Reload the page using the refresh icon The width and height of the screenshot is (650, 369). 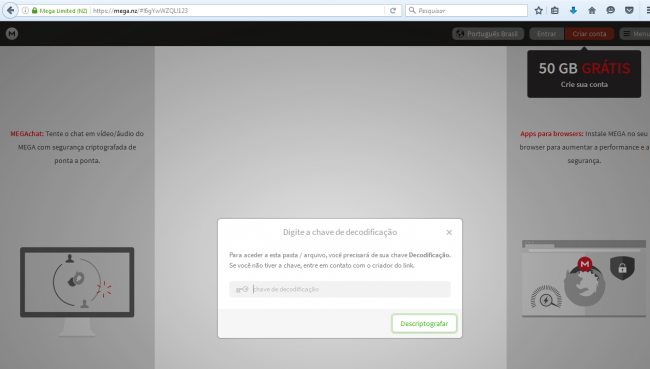coord(393,10)
